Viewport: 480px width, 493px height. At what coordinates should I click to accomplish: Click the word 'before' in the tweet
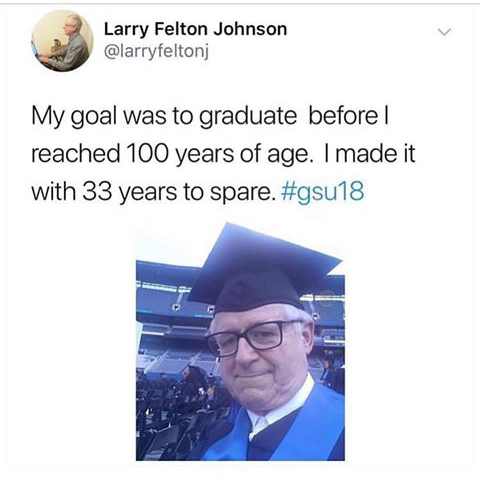(343, 115)
